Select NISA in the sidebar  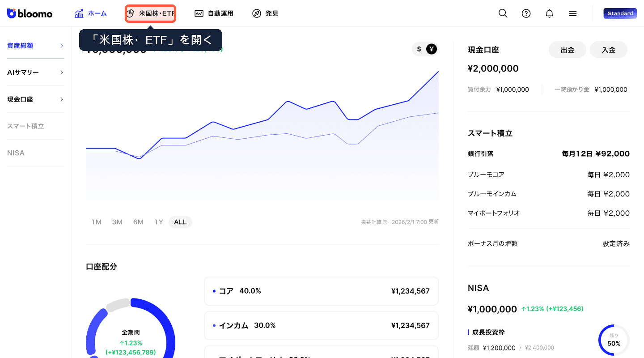[36, 153]
